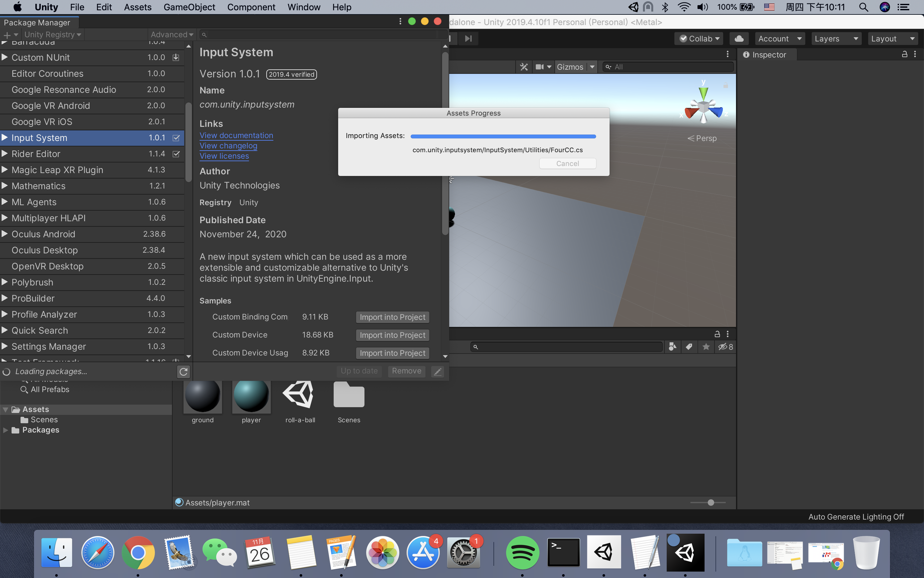Open Terminal from the Dock
The height and width of the screenshot is (578, 924).
click(x=563, y=552)
